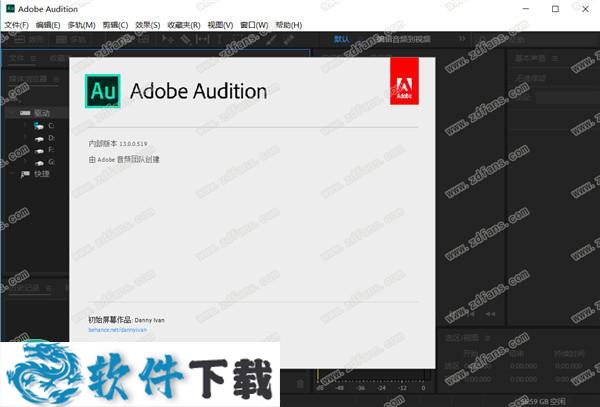The height and width of the screenshot is (407, 600).
Task: Open the 效果(S) menu
Action: click(148, 25)
